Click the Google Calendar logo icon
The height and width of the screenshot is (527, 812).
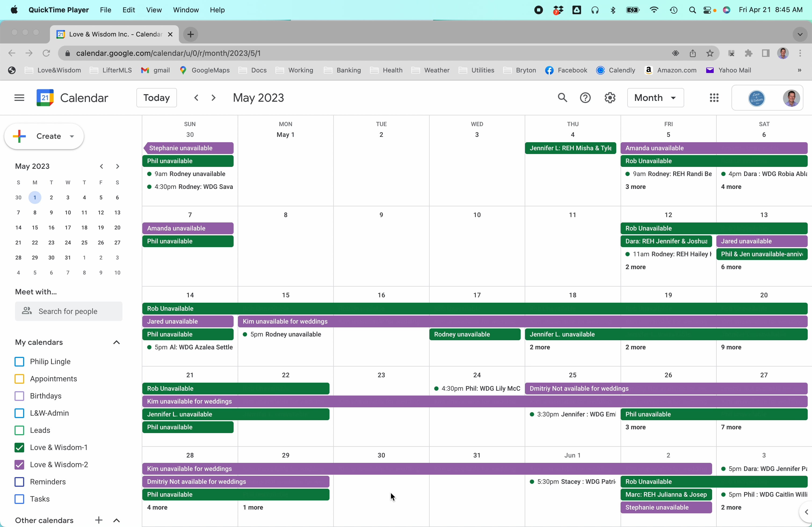[45, 97]
